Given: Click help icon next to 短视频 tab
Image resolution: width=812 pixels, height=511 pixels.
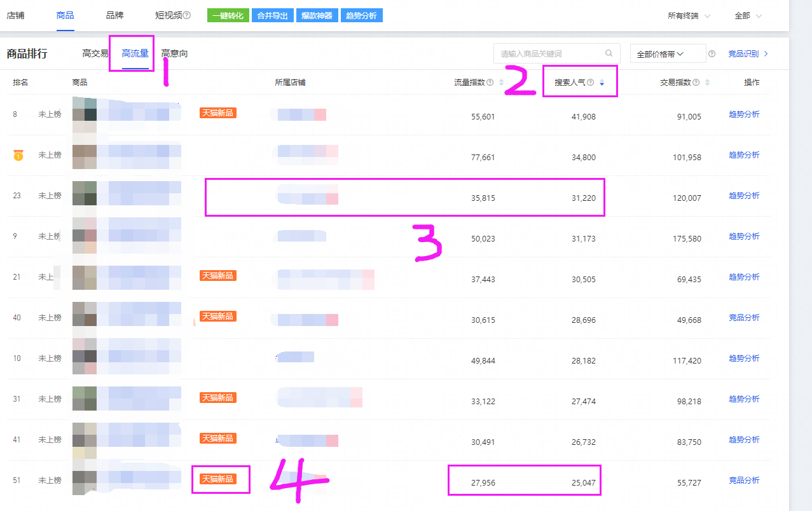Looking at the screenshot, I should [x=187, y=16].
